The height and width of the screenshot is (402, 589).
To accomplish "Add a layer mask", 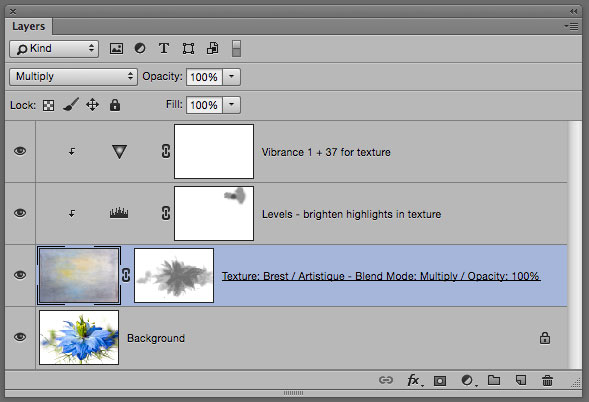I will [440, 381].
